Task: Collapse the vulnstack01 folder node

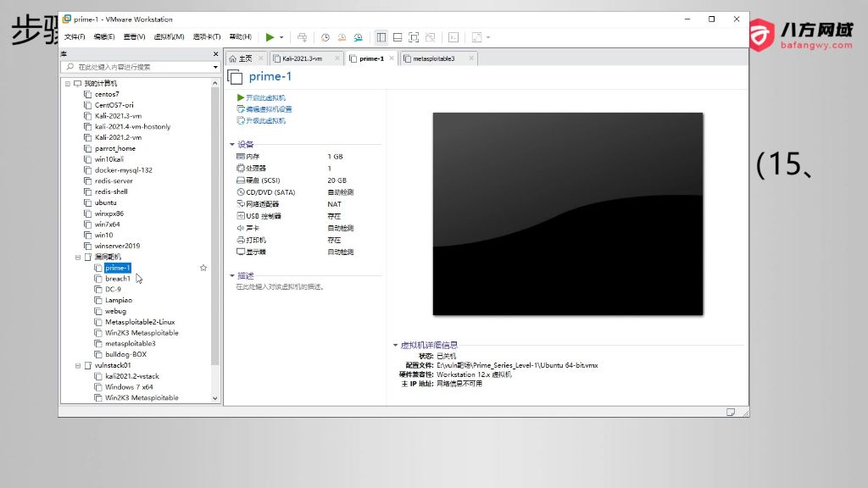Action: (78, 366)
